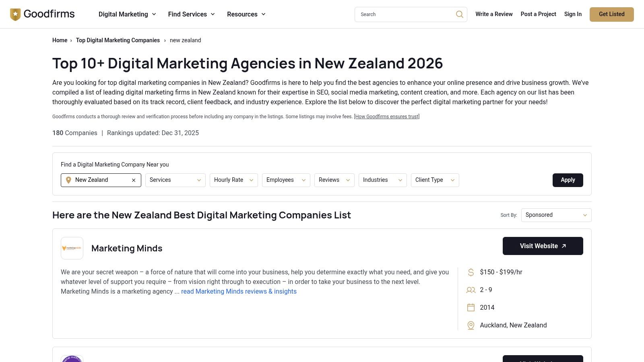Screen dimensions: 644x362
Task: Click the location pin beside Auckland, New Zealand
Action: [x=471, y=325]
